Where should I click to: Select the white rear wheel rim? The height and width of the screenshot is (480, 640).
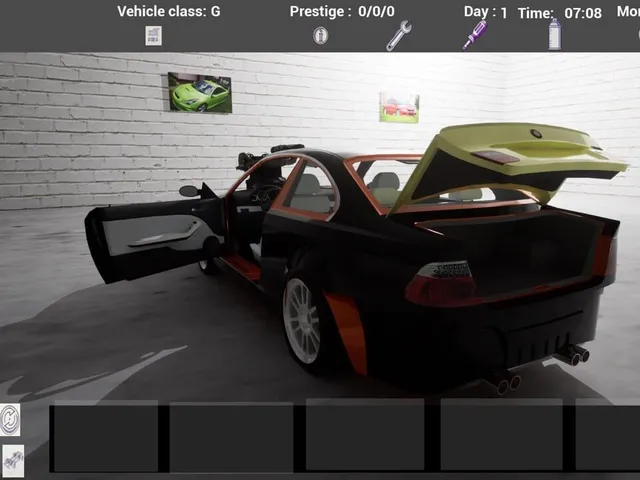pos(302,321)
